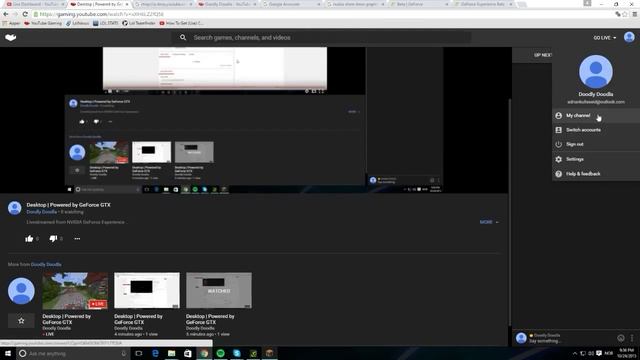This screenshot has height=360, width=640.
Task: Switch to the Desktop Powered by GeForce browser tab
Action: point(99,4)
